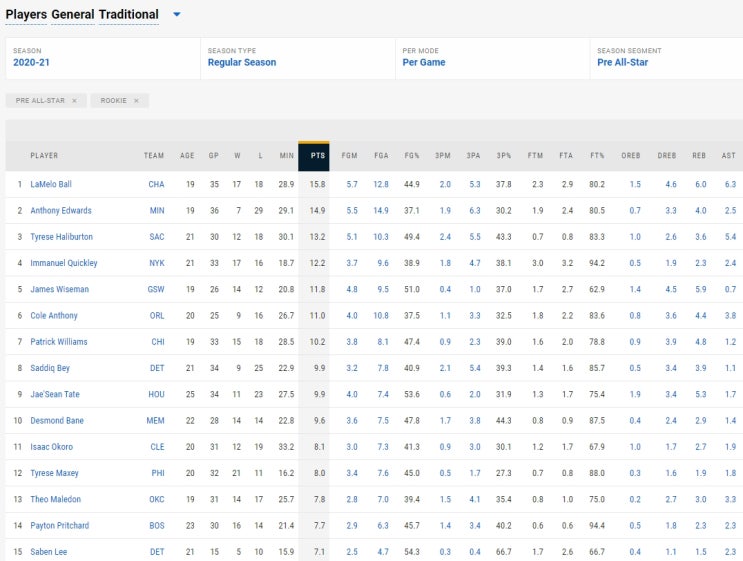The height and width of the screenshot is (561, 743).
Task: Change Season Type from Regular Season
Action: [298, 58]
